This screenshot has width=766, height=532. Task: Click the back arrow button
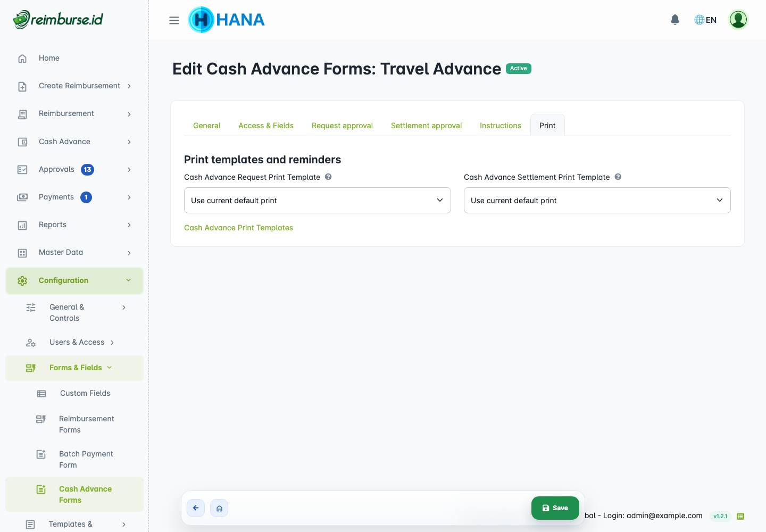pyautogui.click(x=196, y=508)
